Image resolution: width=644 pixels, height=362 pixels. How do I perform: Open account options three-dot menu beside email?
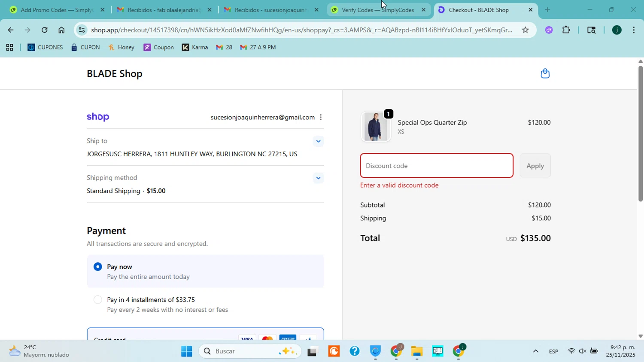click(321, 117)
